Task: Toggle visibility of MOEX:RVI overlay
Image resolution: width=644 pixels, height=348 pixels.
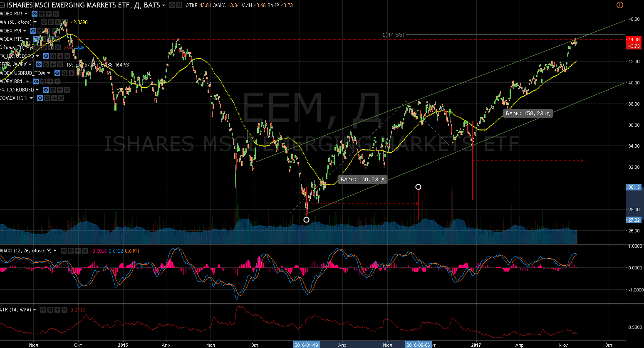Action: click(x=33, y=31)
